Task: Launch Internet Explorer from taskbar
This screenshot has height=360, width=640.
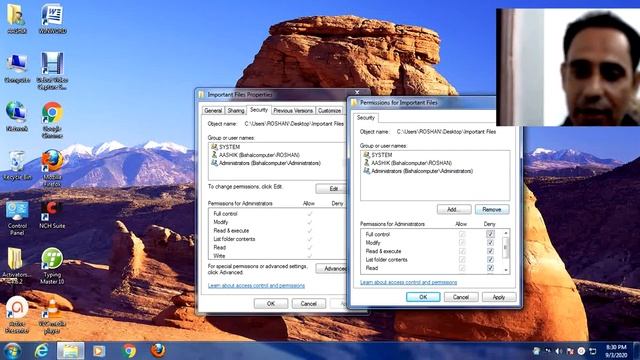Action: pos(41,351)
